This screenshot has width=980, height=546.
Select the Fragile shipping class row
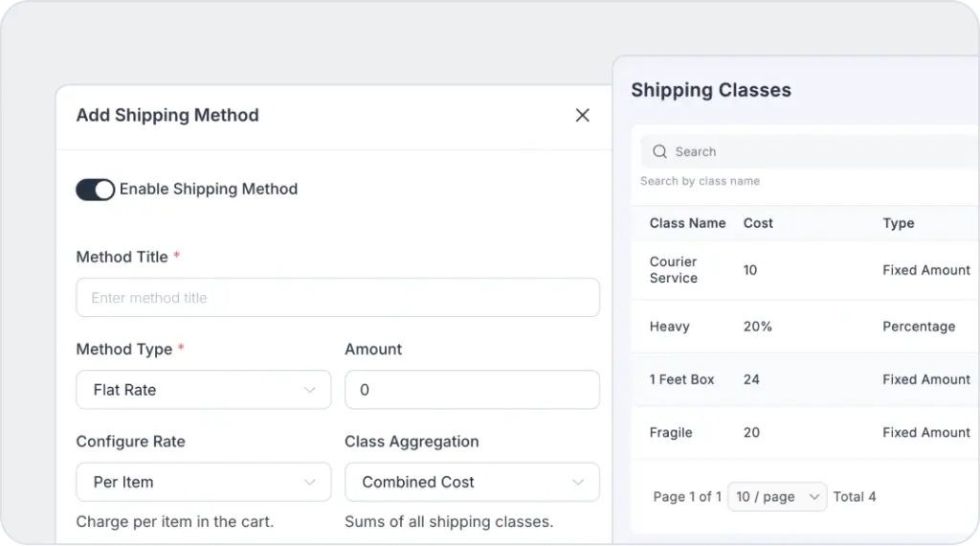click(x=670, y=432)
